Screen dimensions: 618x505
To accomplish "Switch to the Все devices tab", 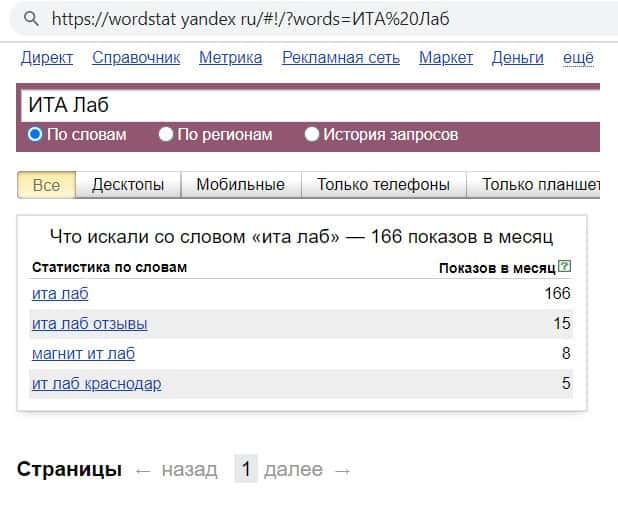I will 47,185.
